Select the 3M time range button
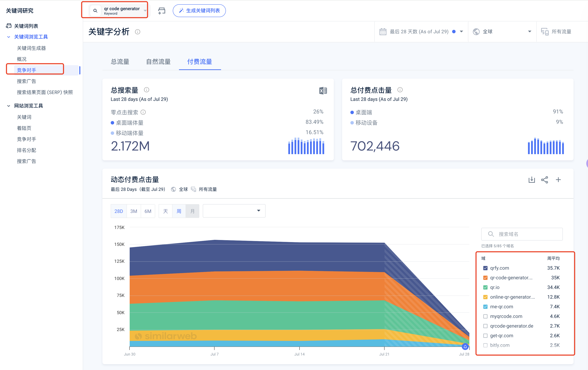The image size is (588, 370). click(x=134, y=211)
